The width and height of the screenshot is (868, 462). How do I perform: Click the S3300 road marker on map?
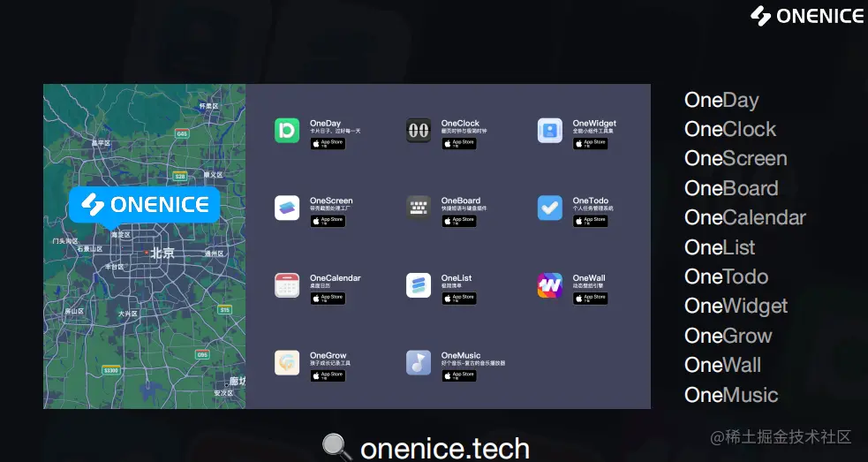110,370
